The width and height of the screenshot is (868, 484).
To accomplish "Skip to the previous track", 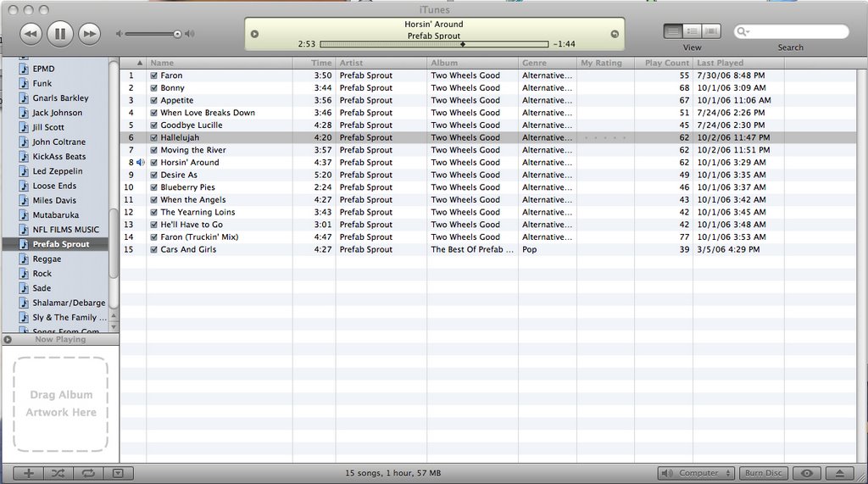I will 31,34.
